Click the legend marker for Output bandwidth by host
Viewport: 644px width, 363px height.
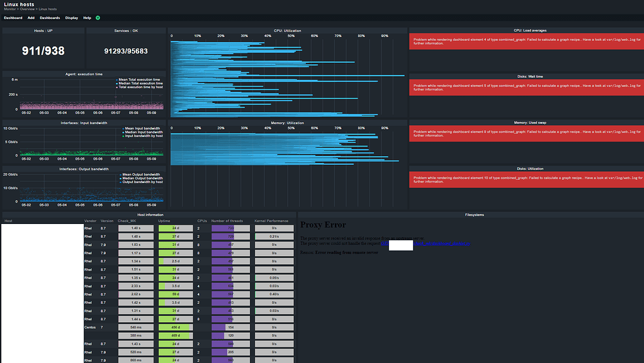(120, 182)
